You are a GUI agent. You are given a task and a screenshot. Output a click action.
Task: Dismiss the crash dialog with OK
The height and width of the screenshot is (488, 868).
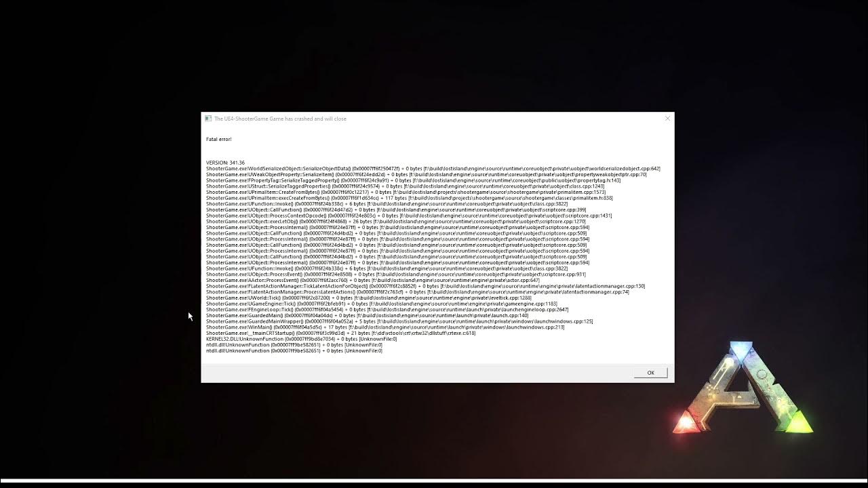click(x=650, y=373)
